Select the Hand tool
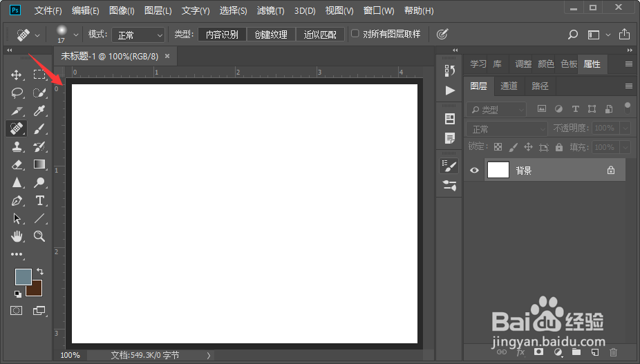Image resolution: width=640 pixels, height=364 pixels. point(17,236)
